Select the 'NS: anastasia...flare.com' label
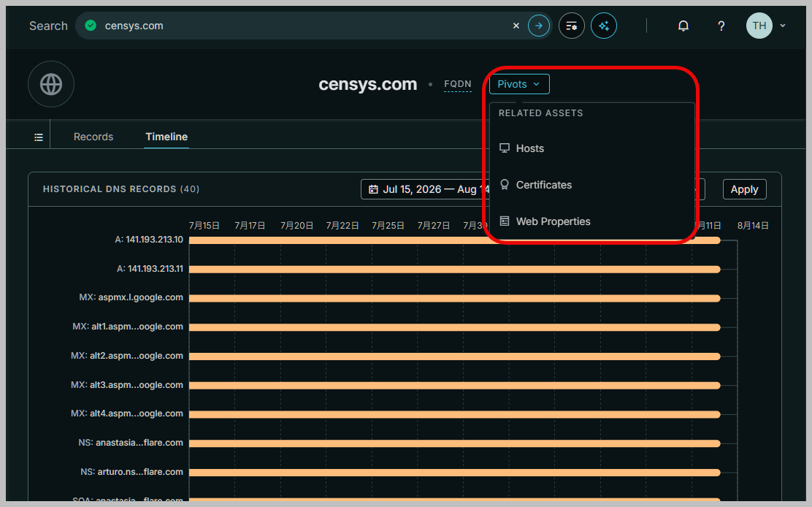 131,442
